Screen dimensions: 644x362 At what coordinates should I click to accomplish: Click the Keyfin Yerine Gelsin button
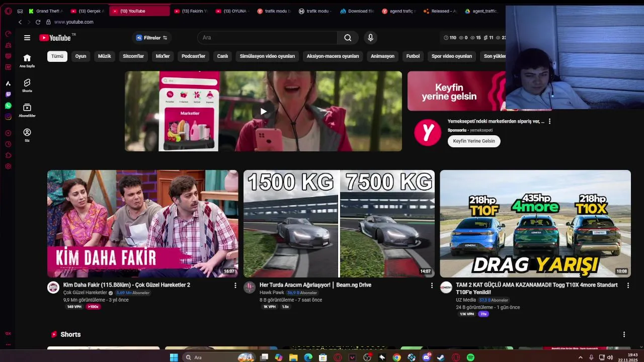[x=474, y=141]
